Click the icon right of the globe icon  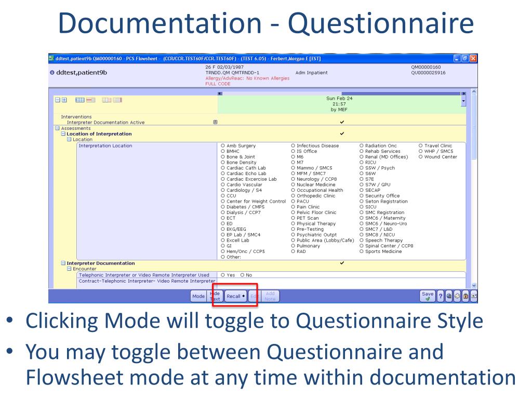457,296
